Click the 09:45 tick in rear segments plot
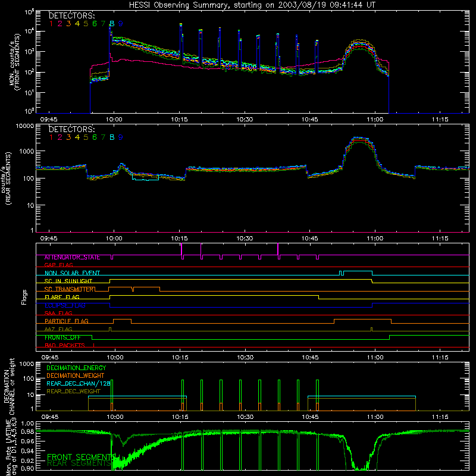The image size is (476, 476). (x=49, y=239)
